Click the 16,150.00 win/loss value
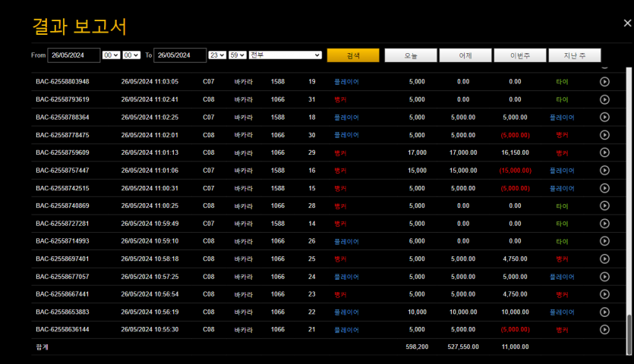The height and width of the screenshot is (364, 634). click(x=515, y=152)
